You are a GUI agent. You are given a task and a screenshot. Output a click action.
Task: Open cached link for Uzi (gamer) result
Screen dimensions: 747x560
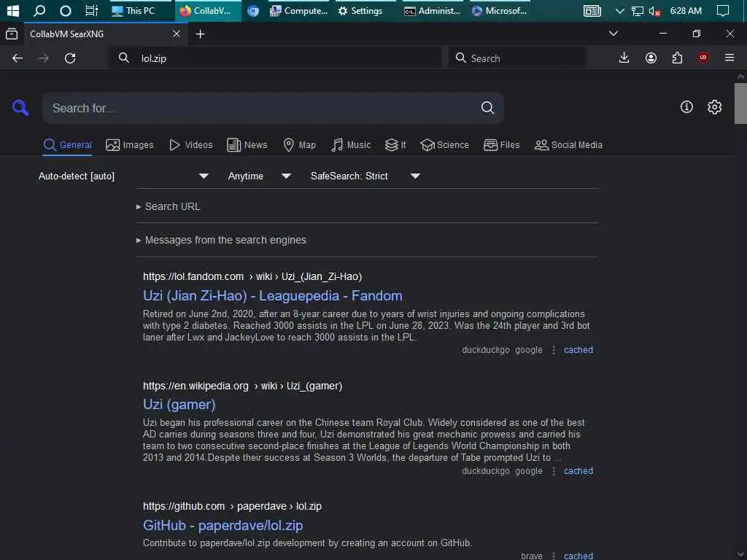(578, 471)
